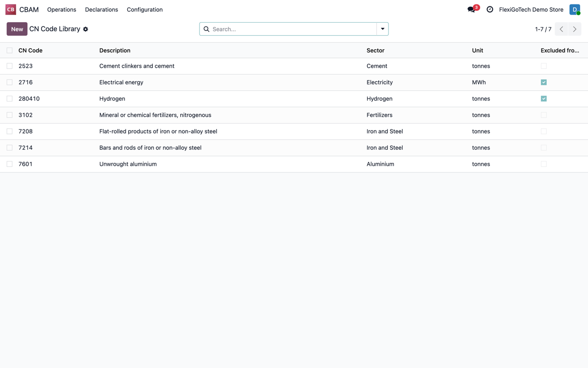Screen dimensions: 588x368
Task: Click CN code cell '7208'
Action: tap(25, 131)
